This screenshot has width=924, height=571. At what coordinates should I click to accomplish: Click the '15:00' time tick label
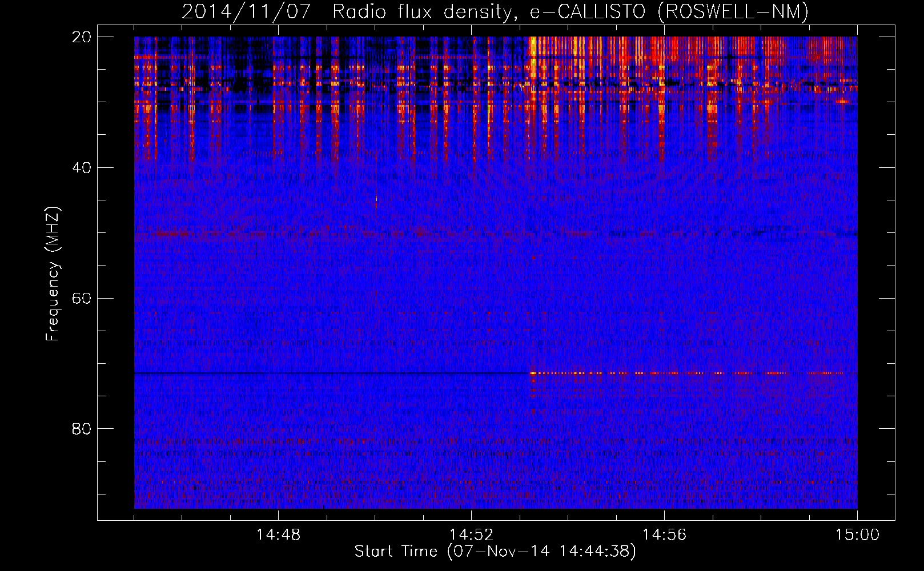[857, 535]
